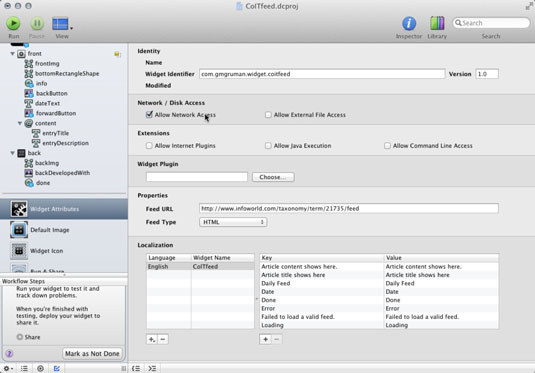
Task: Open the gear action menu
Action: [8, 369]
